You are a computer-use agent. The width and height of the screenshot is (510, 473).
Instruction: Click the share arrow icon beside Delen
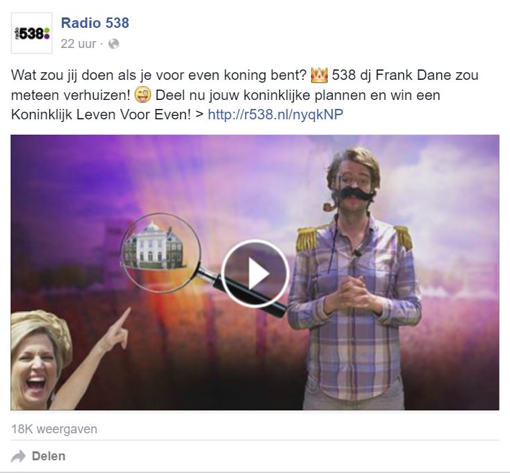18,456
